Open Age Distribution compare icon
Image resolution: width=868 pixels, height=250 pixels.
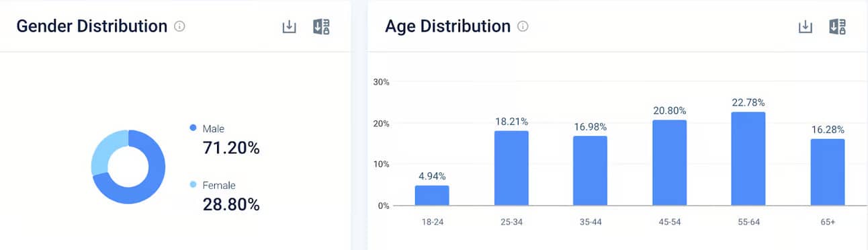point(838,27)
